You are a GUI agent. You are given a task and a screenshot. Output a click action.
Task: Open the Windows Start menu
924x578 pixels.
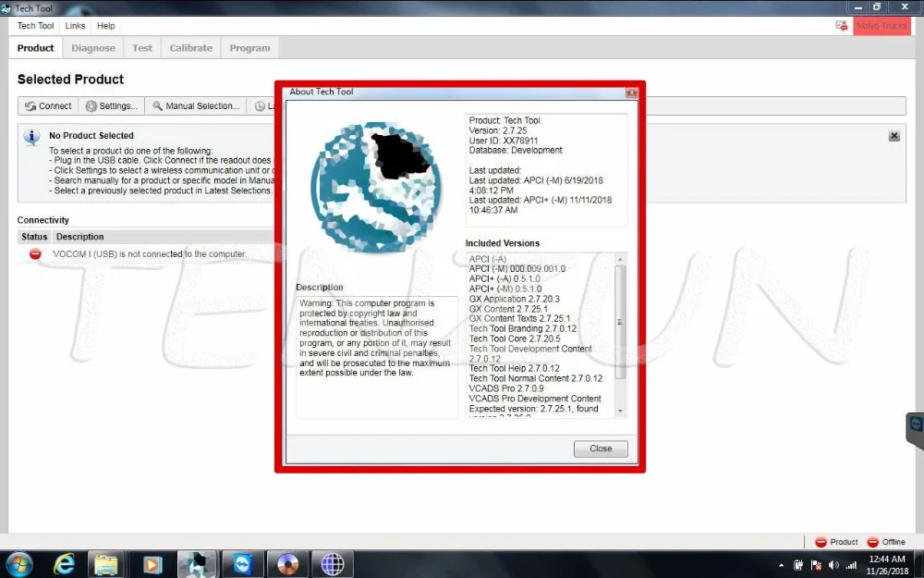point(18,564)
